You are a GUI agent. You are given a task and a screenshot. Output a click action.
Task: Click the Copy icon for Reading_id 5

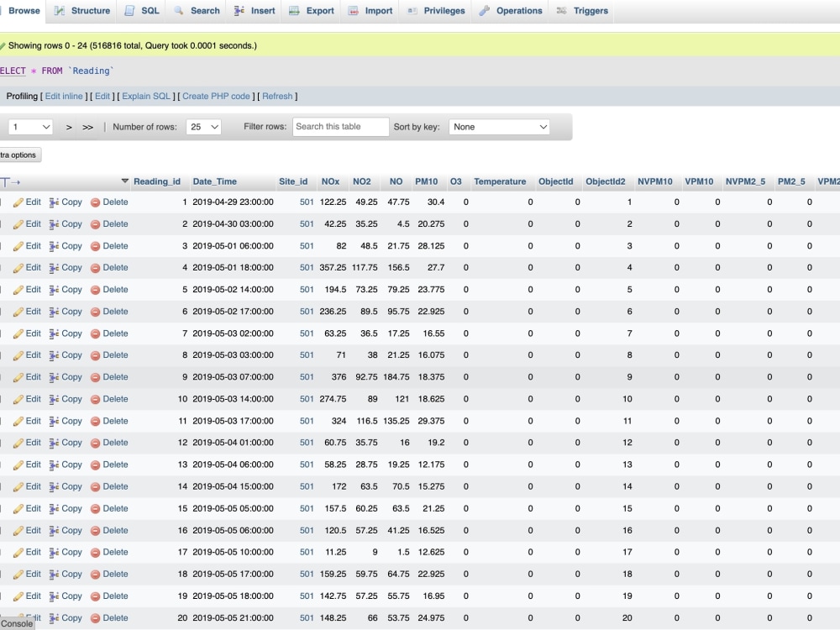click(54, 290)
